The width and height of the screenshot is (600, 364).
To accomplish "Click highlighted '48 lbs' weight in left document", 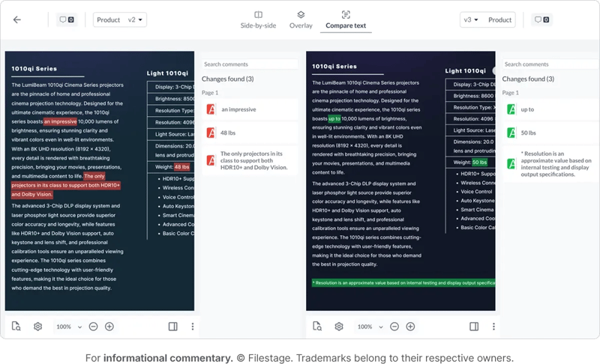I will [x=181, y=167].
